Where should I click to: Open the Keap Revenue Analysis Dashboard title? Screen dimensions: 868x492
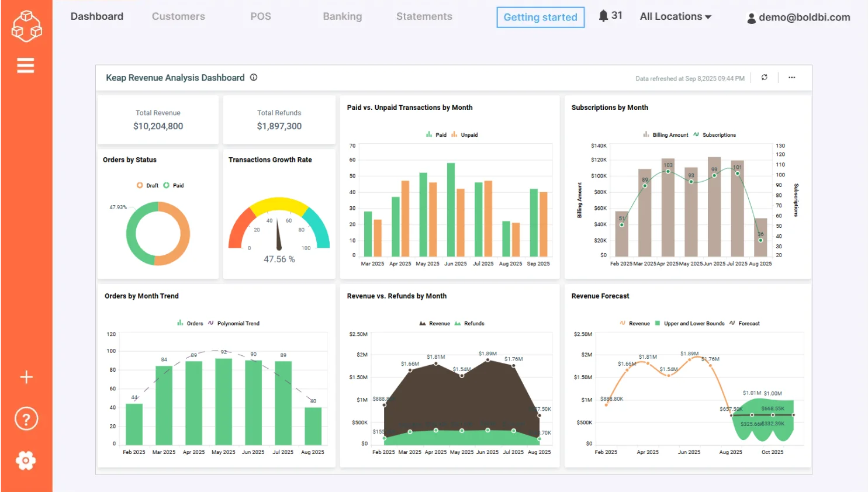pyautogui.click(x=175, y=77)
